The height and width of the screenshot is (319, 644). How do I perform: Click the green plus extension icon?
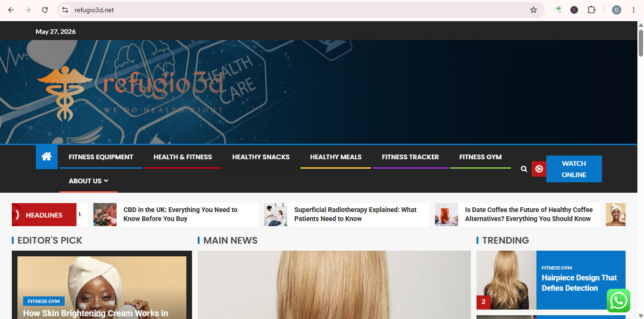[558, 10]
